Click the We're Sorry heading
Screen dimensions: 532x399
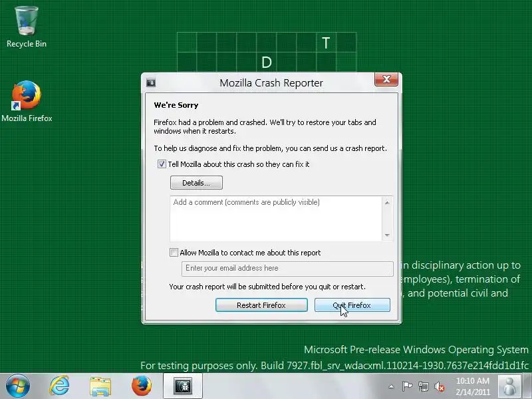tap(176, 105)
